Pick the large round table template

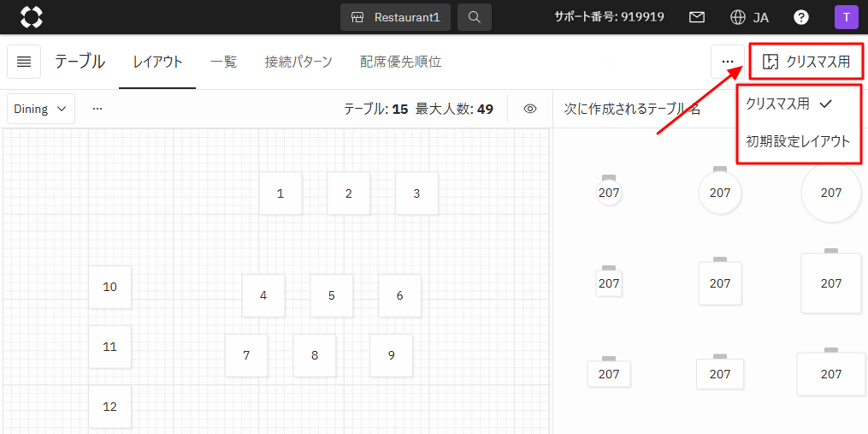(x=831, y=193)
